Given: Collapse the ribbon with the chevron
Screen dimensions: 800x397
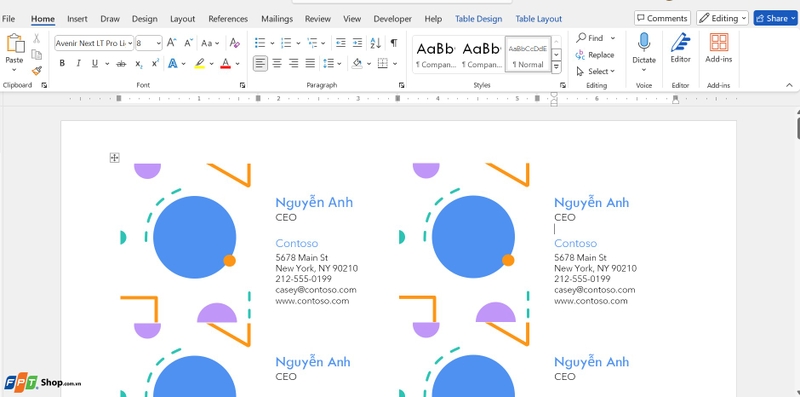Looking at the screenshot, I should (x=789, y=85).
